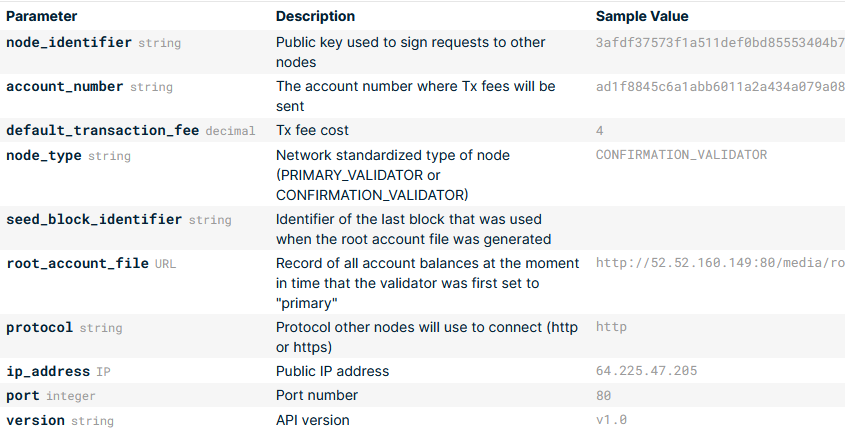This screenshot has width=845, height=431.
Task: Click the node_type parameter name
Action: pos(44,156)
